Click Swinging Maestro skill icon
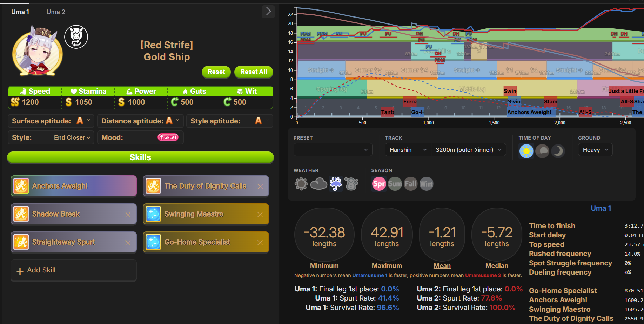644x324 pixels. click(x=153, y=214)
